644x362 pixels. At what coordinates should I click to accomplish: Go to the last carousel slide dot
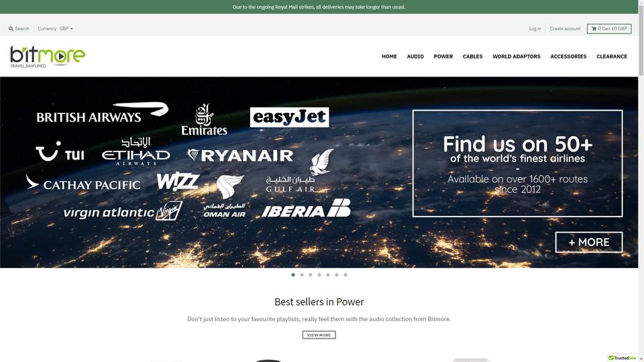click(345, 275)
